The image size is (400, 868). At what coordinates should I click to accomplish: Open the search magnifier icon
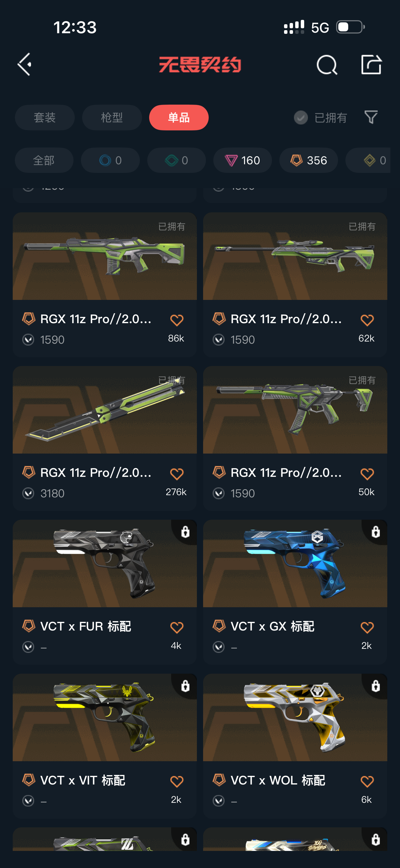coord(327,64)
